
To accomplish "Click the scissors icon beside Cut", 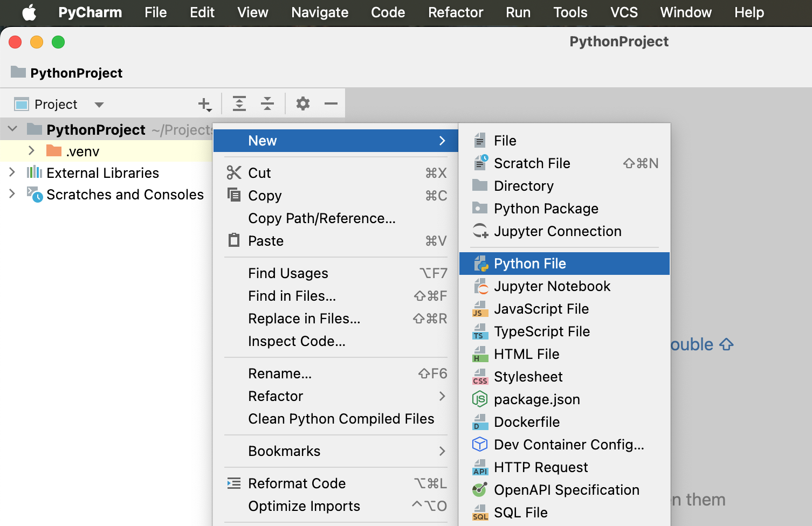I will (x=234, y=172).
